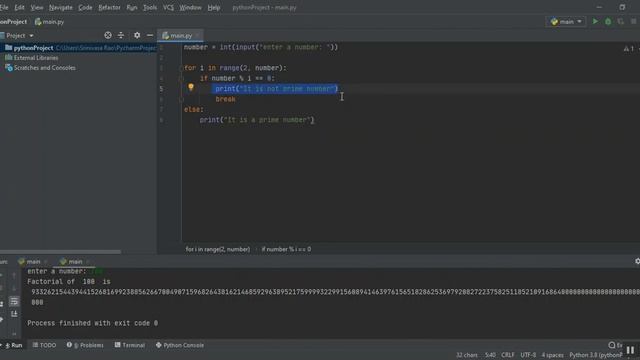The width and height of the screenshot is (640, 360).
Task: Select the second main tab in Run panel
Action: point(75,261)
